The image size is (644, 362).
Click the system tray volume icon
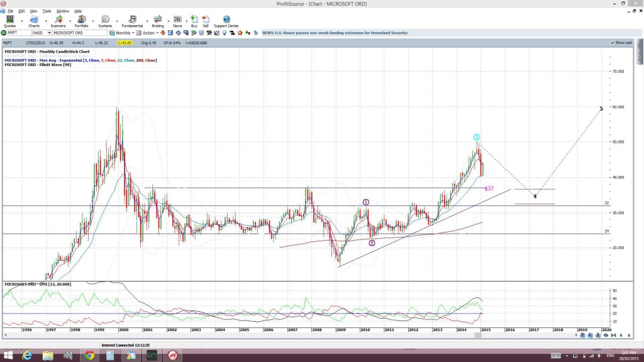coord(599,356)
